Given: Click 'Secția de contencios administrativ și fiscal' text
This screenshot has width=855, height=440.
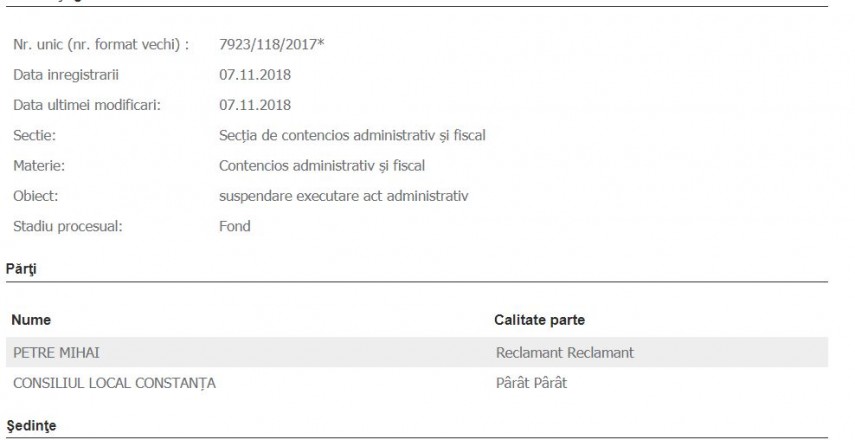Looking at the screenshot, I should point(352,135).
